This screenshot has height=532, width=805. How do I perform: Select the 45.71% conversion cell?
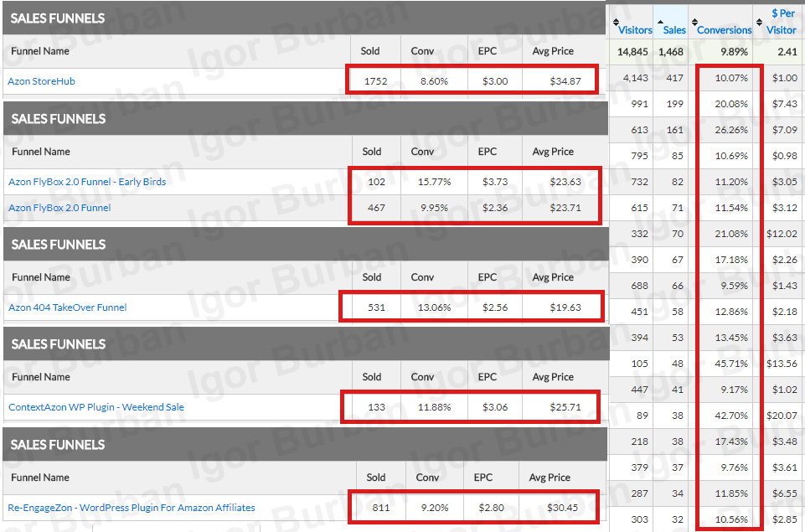point(731,364)
